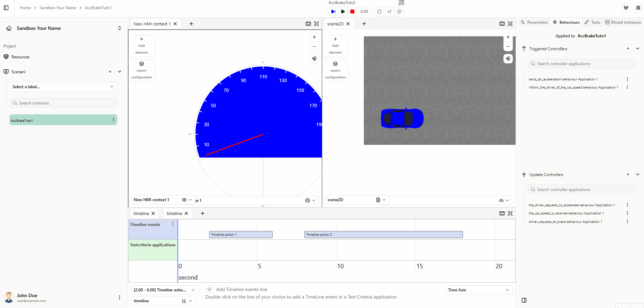Viewport: 644px width, 308px height.
Task: Click the step-forward playback icon
Action: [x=333, y=12]
